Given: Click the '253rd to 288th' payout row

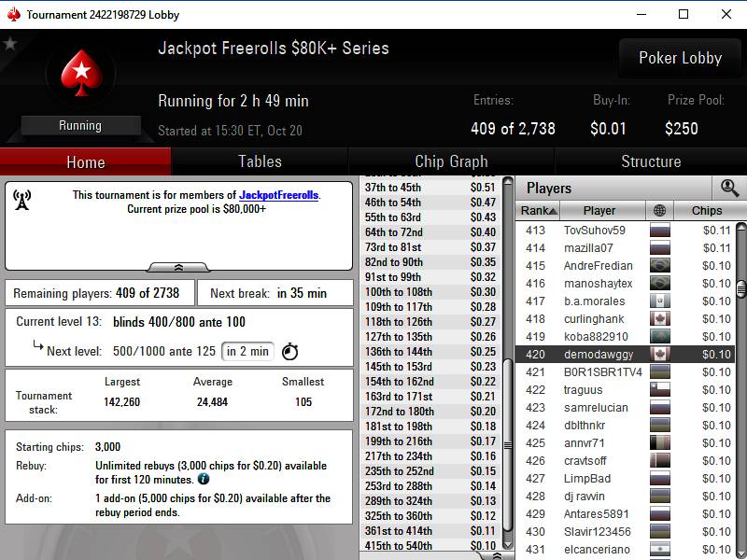Looking at the screenshot, I should [x=430, y=486].
